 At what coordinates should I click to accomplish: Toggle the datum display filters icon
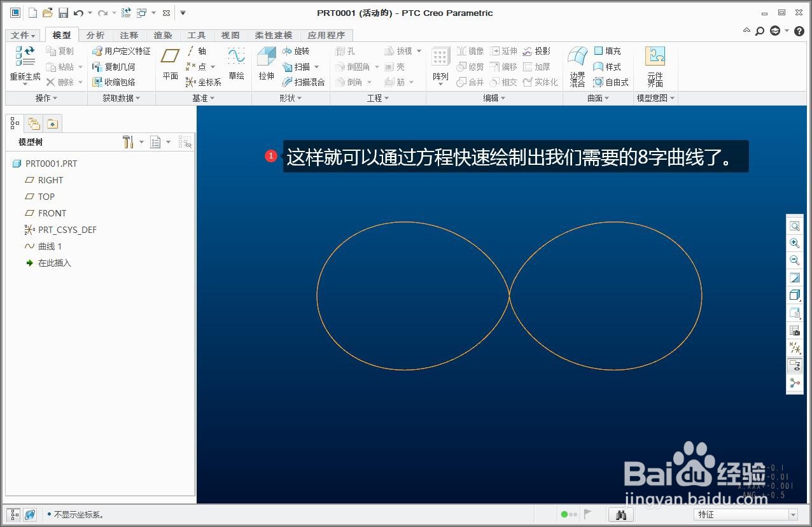click(x=795, y=348)
